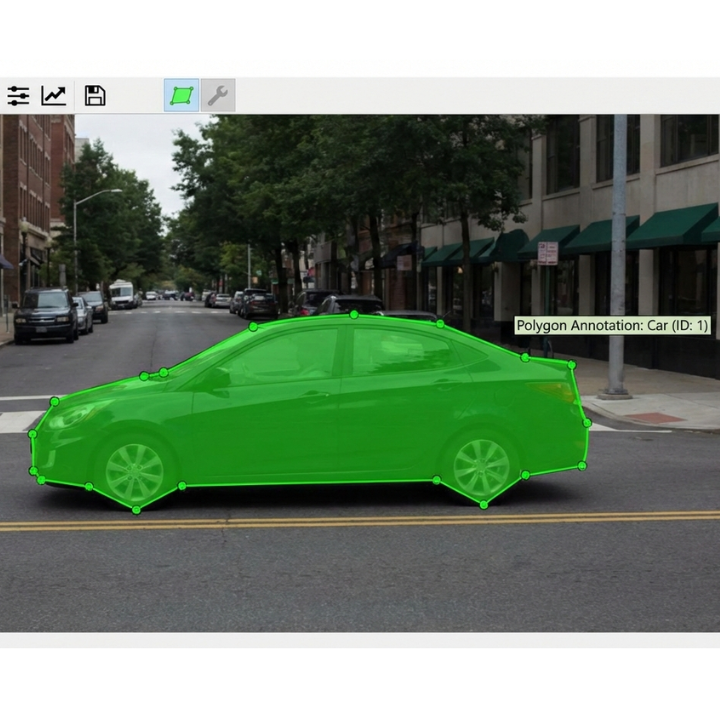Click the wrench tool icon

(218, 96)
